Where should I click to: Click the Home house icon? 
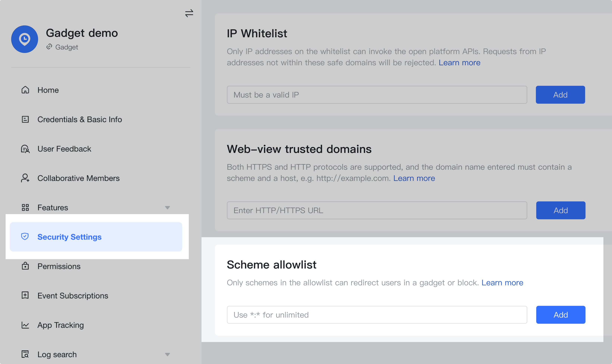click(25, 90)
